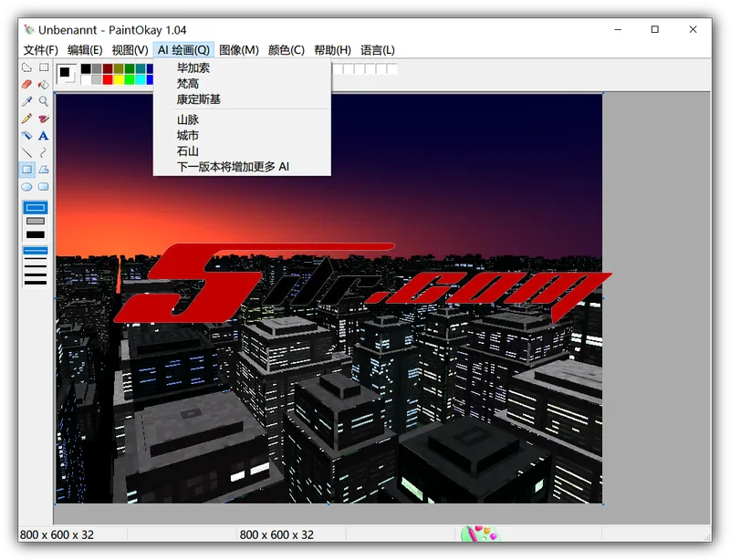Select the free-form selection tool
The image size is (730, 560).
tap(26, 67)
